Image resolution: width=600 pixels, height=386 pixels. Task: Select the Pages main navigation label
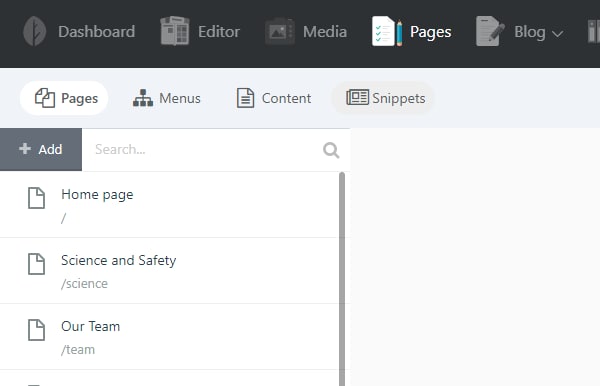coord(430,32)
